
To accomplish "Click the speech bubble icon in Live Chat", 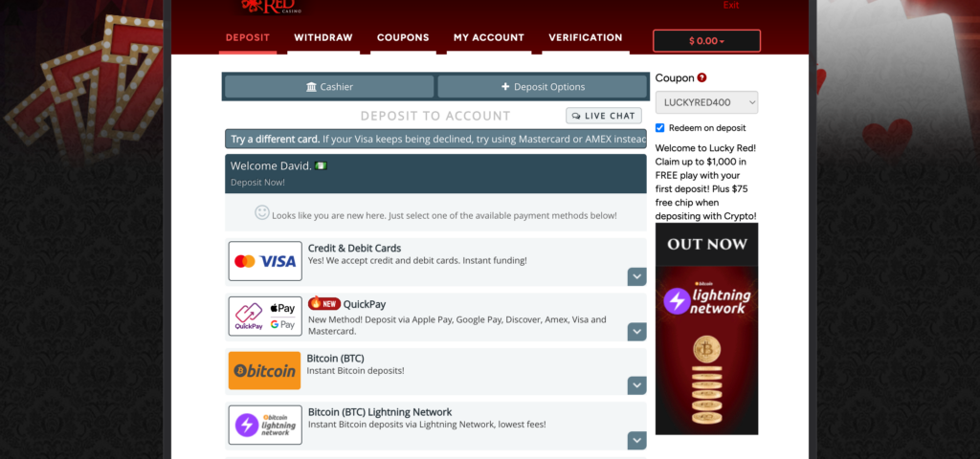I will [576, 116].
